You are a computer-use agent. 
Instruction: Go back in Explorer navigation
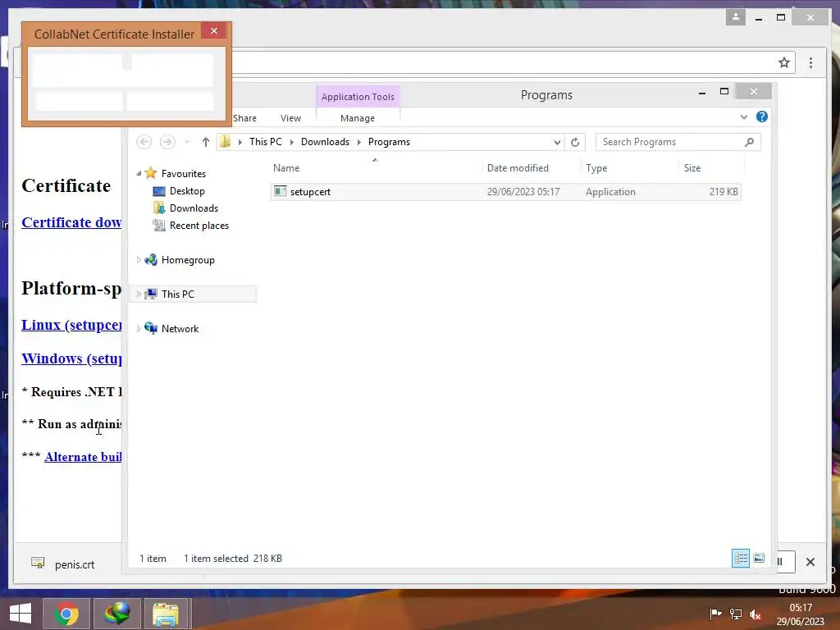coord(144,142)
